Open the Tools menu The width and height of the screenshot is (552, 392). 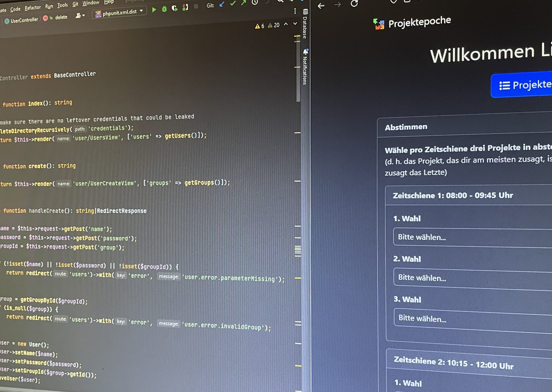coord(63,5)
